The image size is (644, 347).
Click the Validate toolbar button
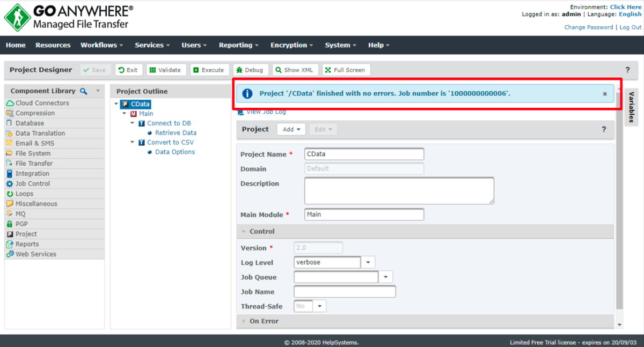click(x=166, y=70)
